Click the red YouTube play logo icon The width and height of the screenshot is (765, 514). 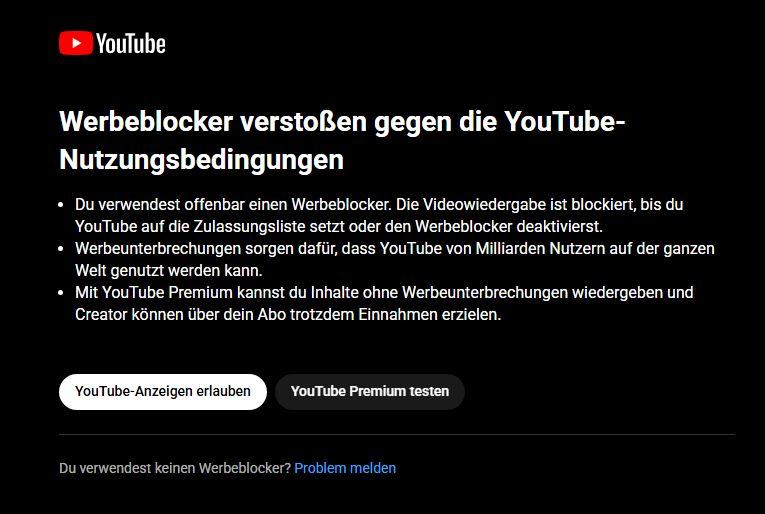coord(75,43)
